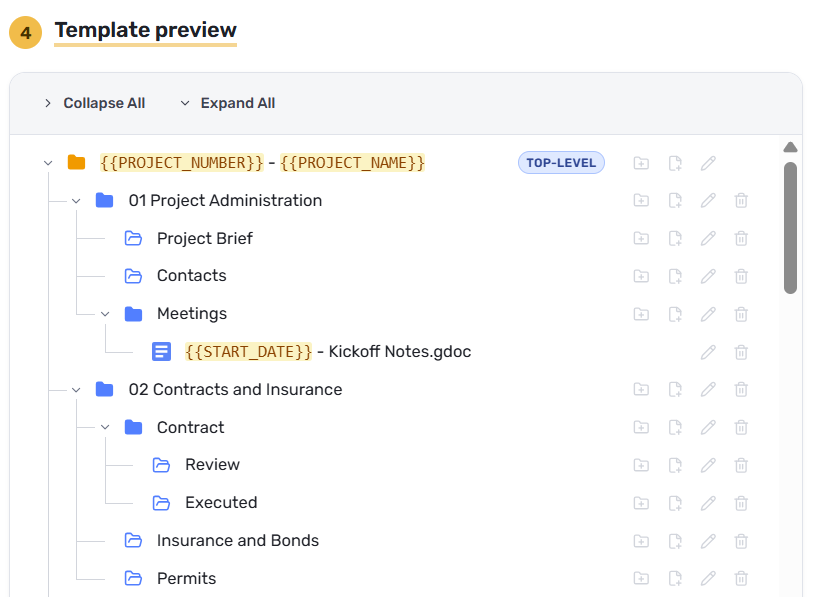This screenshot has width=820, height=597.
Task: Delete the Project Brief folder
Action: (x=741, y=238)
